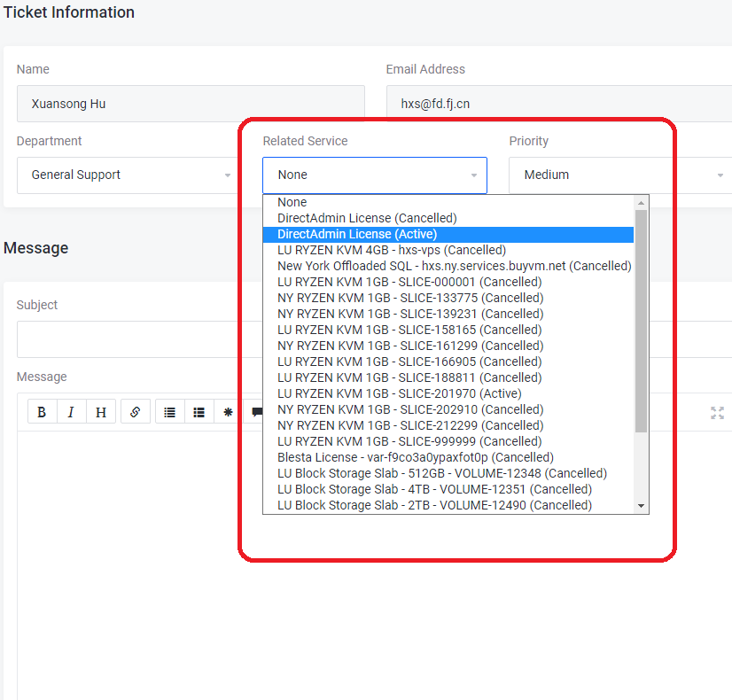This screenshot has height=700, width=732.
Task: Click the Related Service dropdown box
Action: point(375,175)
